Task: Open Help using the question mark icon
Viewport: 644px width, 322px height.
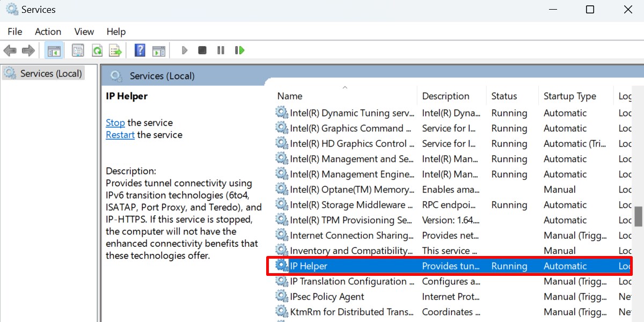Action: [x=139, y=50]
